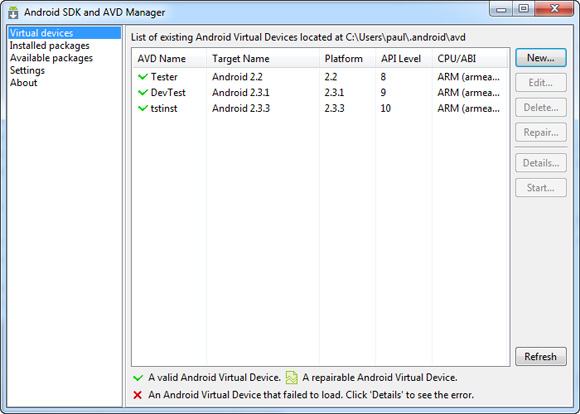The height and width of the screenshot is (414, 580).
Task: Click the Android 2.2 target cell
Action: click(x=237, y=77)
